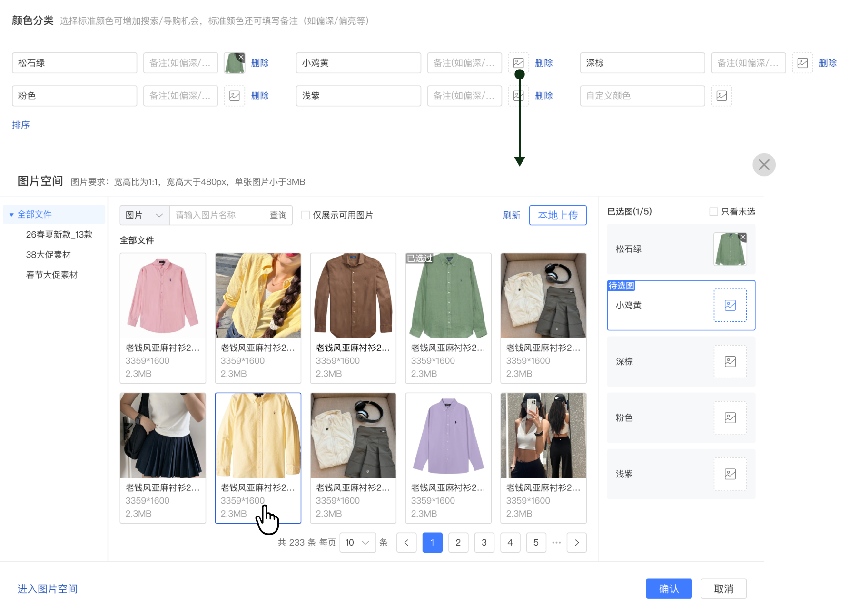Select the 深棕 row in 已选图 list
Screen dimensions: 849x616
[x=681, y=362]
